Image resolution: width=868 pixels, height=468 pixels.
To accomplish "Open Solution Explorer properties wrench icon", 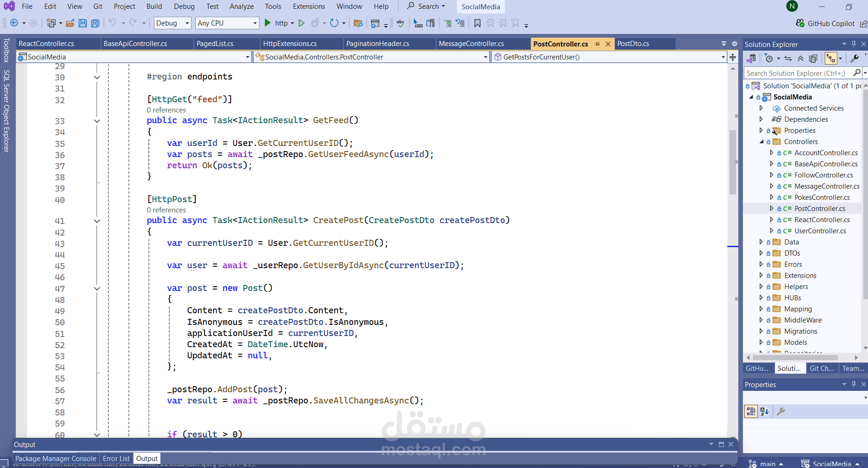I will click(x=855, y=59).
